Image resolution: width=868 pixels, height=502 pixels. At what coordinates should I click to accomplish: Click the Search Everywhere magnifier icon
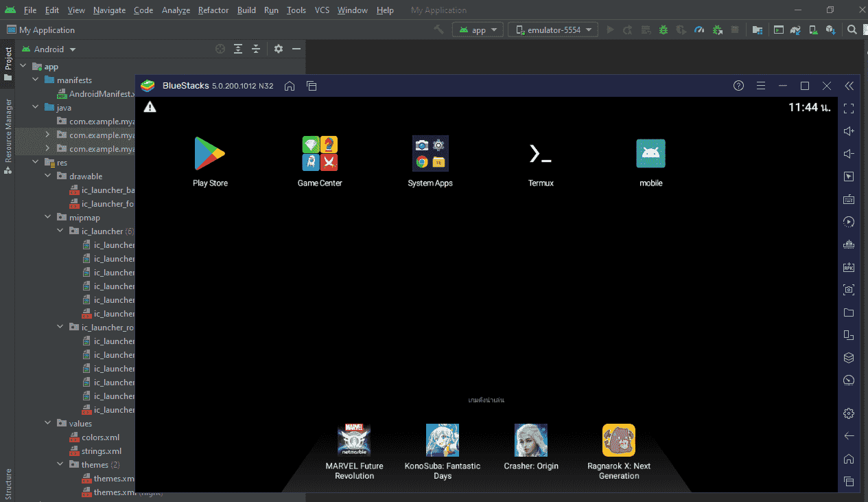point(852,30)
